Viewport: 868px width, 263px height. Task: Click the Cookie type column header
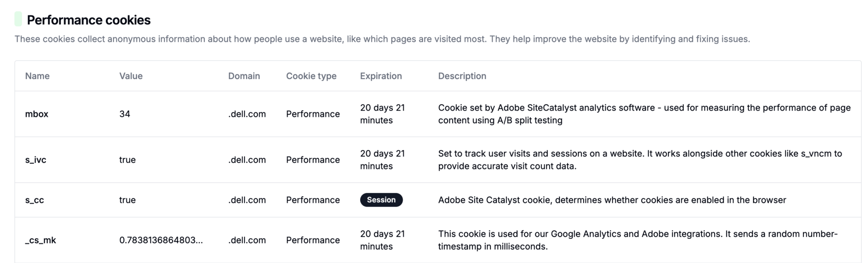pyautogui.click(x=311, y=76)
